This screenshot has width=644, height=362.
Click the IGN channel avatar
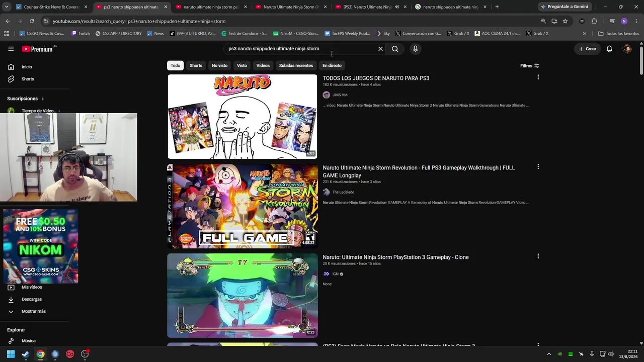click(x=326, y=274)
